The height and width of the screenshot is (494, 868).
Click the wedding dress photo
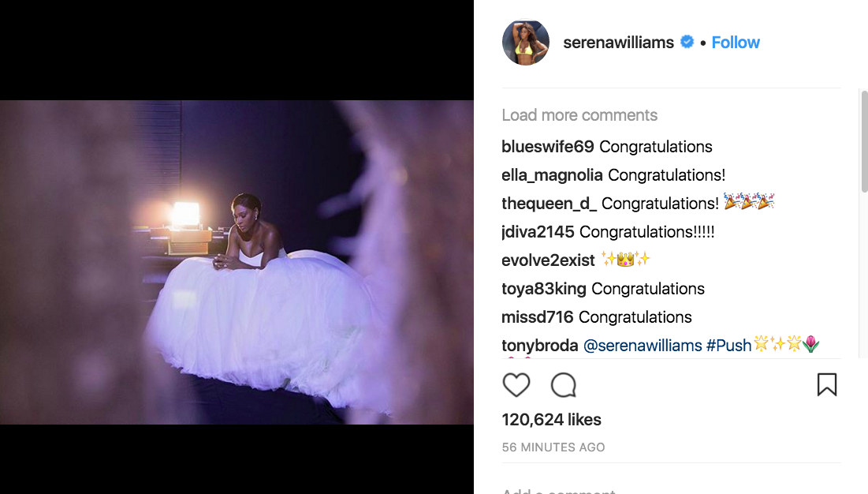237,262
